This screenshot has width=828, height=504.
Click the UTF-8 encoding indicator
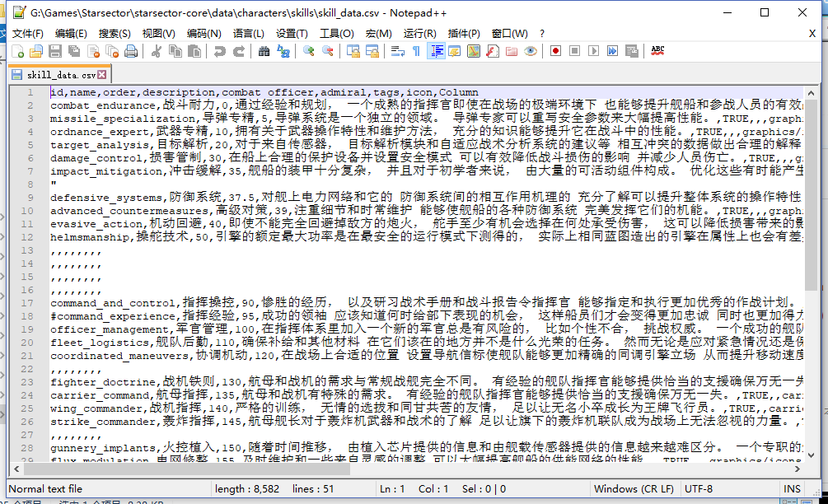click(699, 488)
